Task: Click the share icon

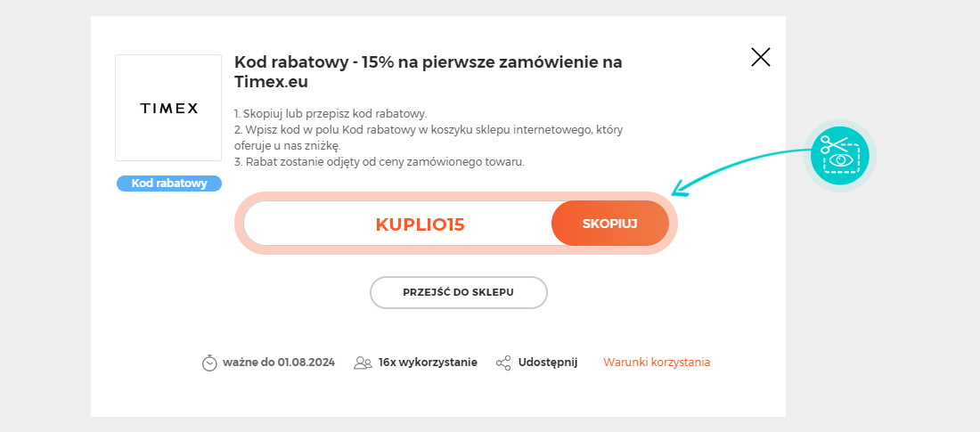Action: 503,363
